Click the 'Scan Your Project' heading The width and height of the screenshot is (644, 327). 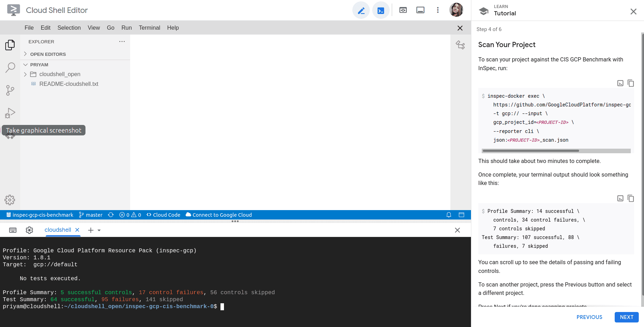[x=507, y=45]
